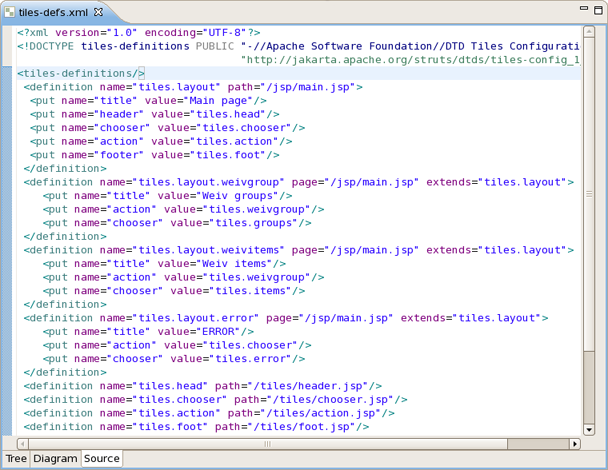Click the put line with value "Main page"

click(x=148, y=100)
